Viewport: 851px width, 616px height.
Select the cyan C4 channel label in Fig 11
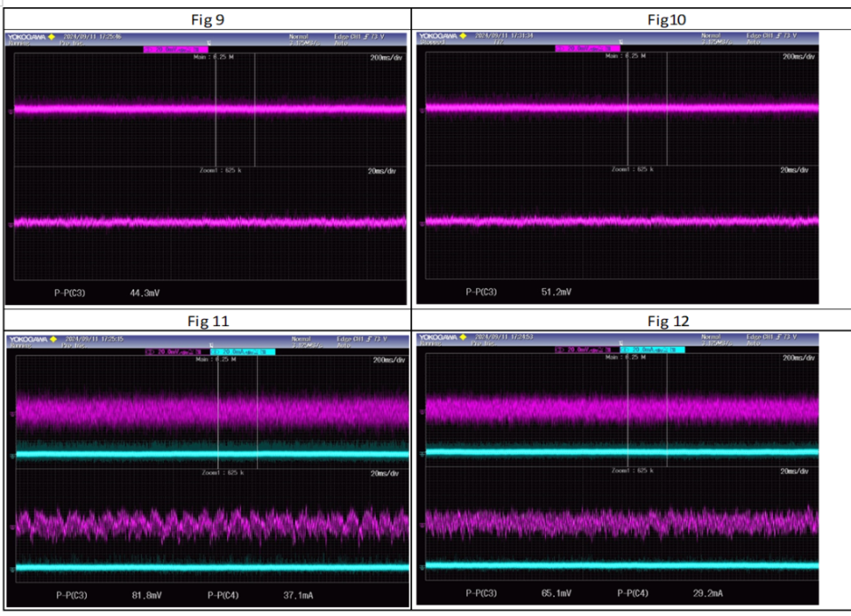(243, 352)
